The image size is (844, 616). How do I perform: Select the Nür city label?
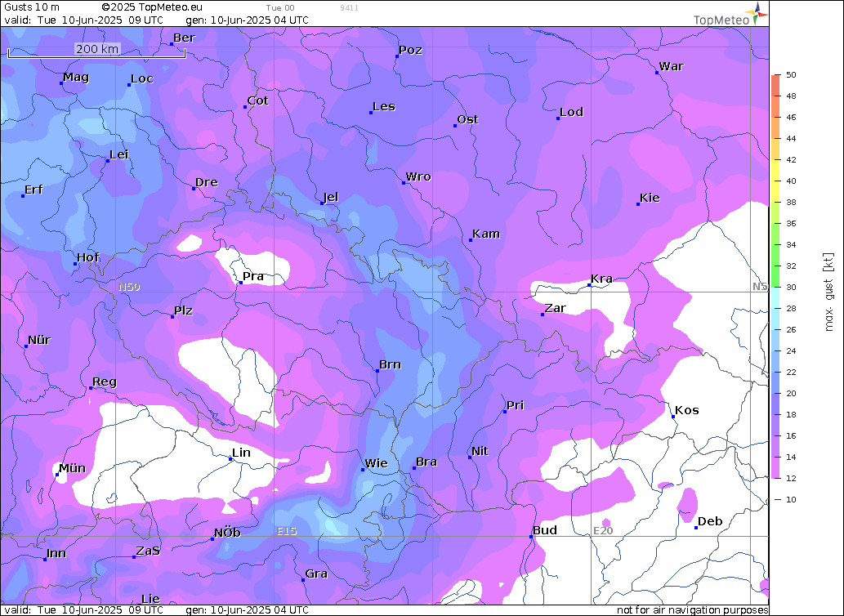[x=39, y=340]
